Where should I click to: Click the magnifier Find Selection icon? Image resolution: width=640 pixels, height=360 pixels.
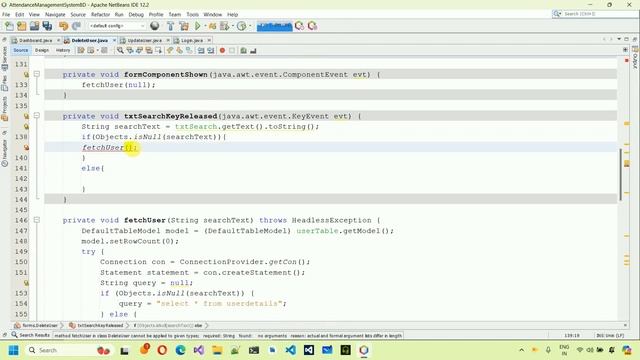click(120, 51)
